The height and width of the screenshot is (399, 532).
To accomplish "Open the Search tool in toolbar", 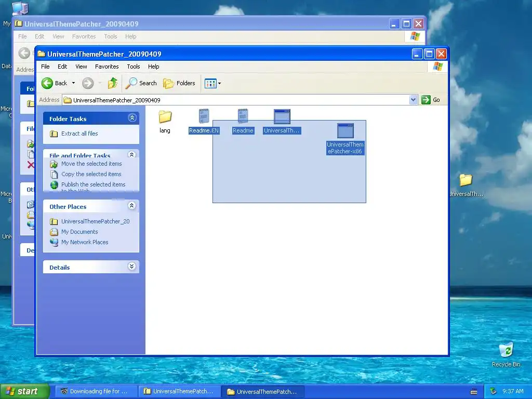I will click(x=141, y=83).
